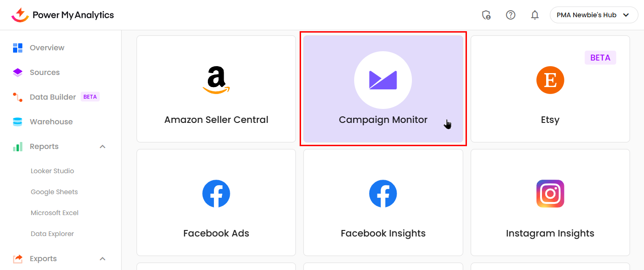This screenshot has width=644, height=270.
Task: Open Google Sheets reports
Action: point(54,192)
